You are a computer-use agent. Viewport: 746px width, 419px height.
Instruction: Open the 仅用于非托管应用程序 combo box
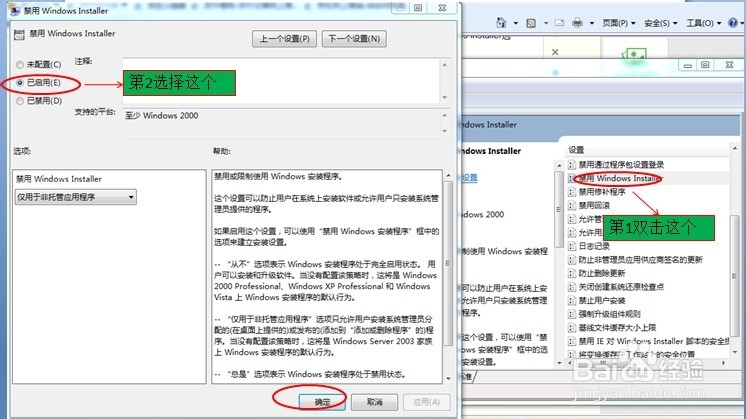click(x=76, y=197)
